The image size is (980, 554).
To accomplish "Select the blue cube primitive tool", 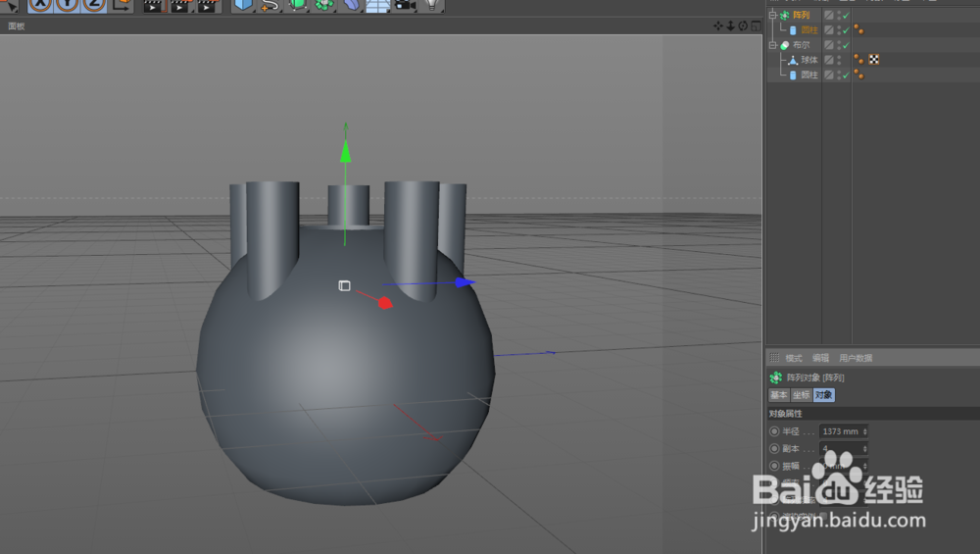I will (x=242, y=5).
